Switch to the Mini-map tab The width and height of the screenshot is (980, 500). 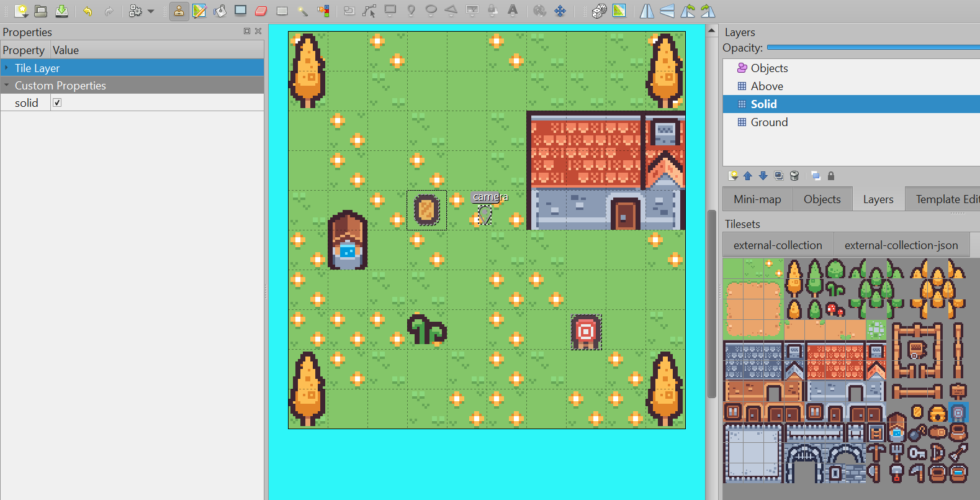[x=757, y=199]
